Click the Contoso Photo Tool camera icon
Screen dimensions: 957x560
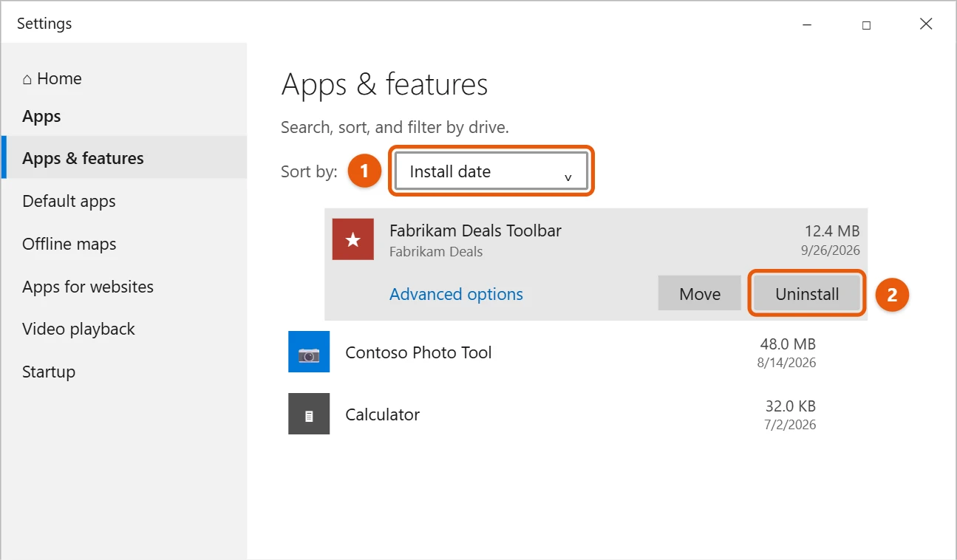tap(309, 352)
